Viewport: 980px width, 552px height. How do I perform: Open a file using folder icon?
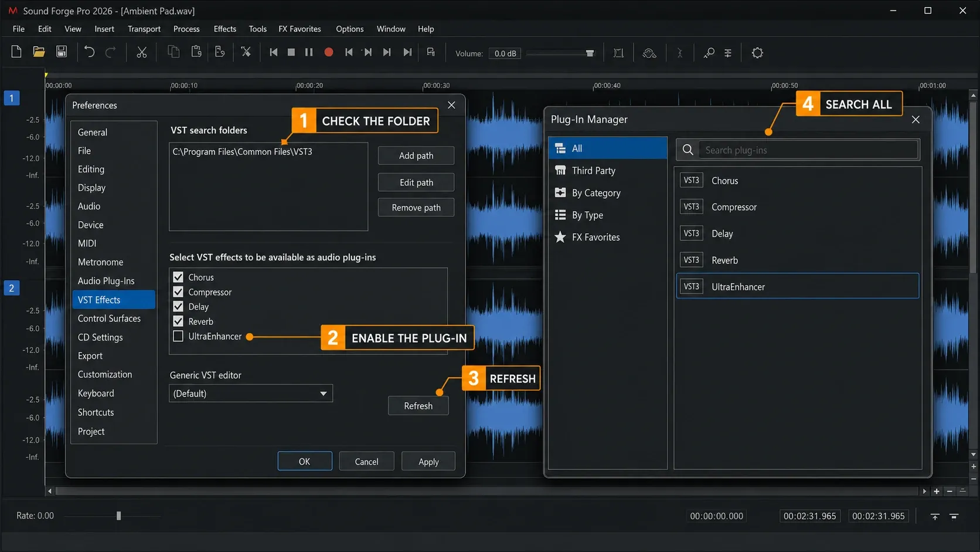[x=39, y=52]
